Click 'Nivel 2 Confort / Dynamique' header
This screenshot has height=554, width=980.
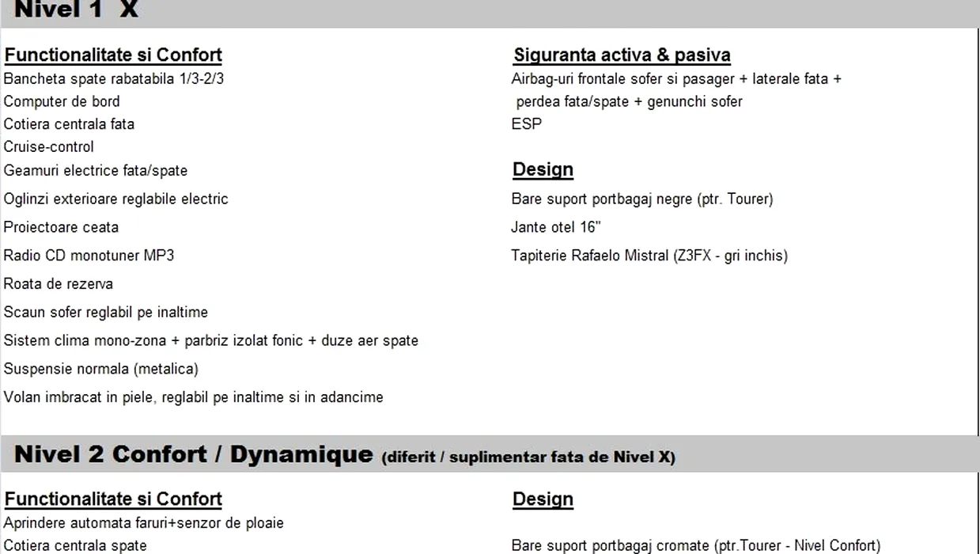coord(345,455)
